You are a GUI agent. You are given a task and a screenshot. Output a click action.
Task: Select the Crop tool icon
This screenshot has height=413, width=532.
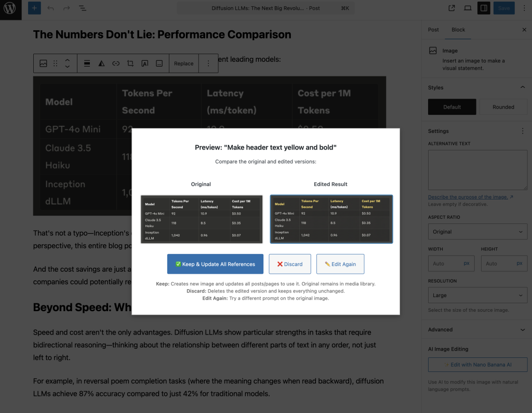[x=130, y=63]
